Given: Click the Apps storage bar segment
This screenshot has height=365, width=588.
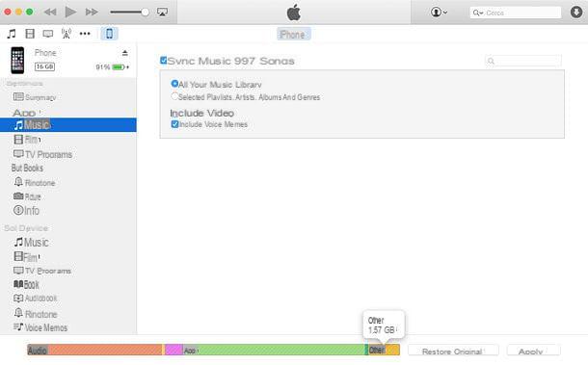Looking at the screenshot, I should tap(274, 350).
